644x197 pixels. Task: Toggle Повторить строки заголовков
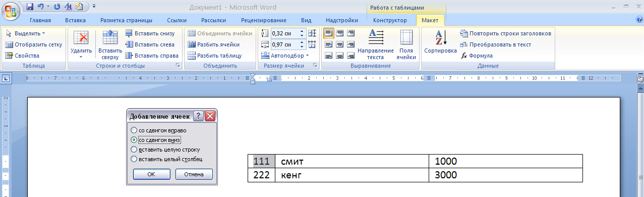click(x=506, y=33)
